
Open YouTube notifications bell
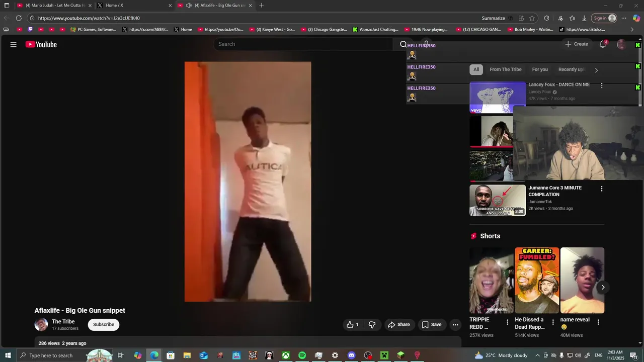tap(603, 44)
